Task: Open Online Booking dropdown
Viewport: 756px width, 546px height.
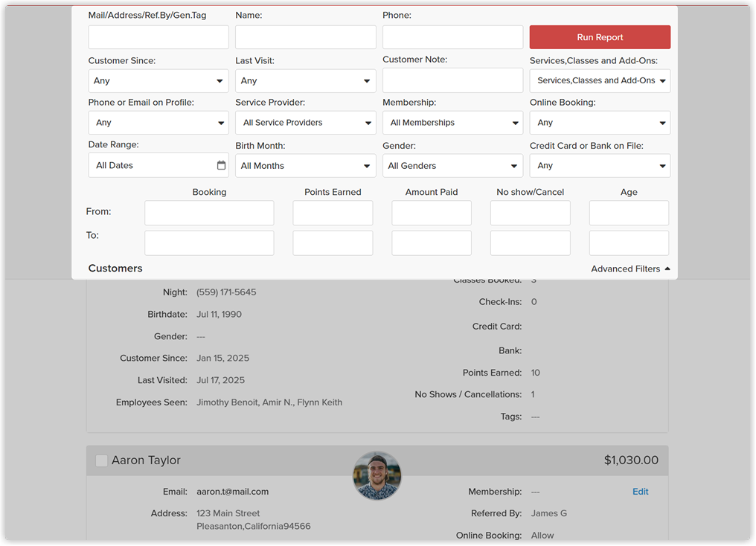Action: click(x=600, y=123)
